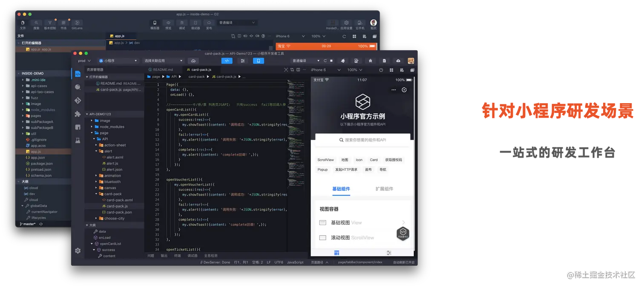Screen dimensions: 644x288
Task: Click the ScrollView tag in simulator
Action: pyautogui.click(x=325, y=160)
